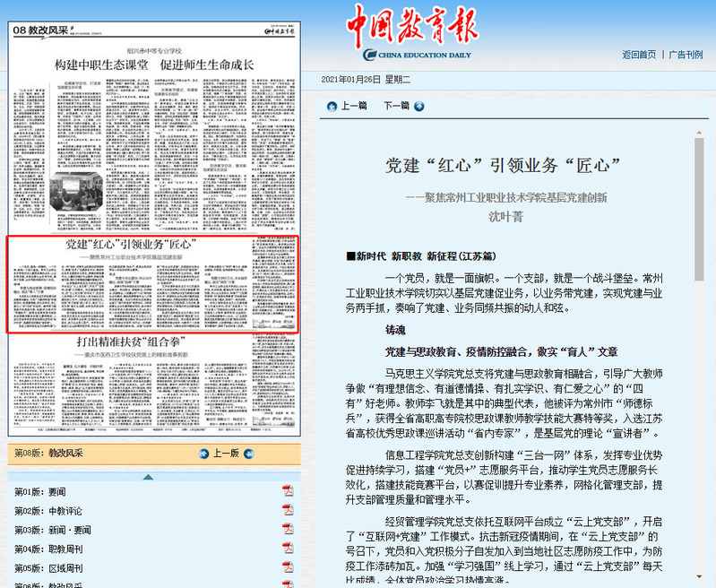Click the arrow icon beside 上一篇
This screenshot has width=716, height=588.
tap(330, 105)
